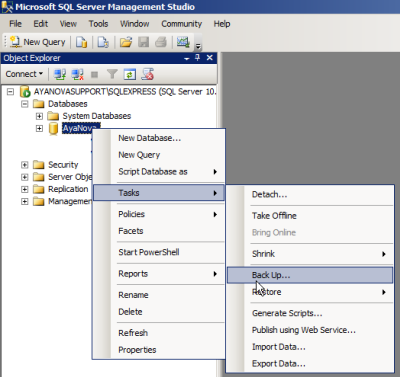Expand the Replication folder
Viewport: 400px width, 377px height.
click(25, 189)
